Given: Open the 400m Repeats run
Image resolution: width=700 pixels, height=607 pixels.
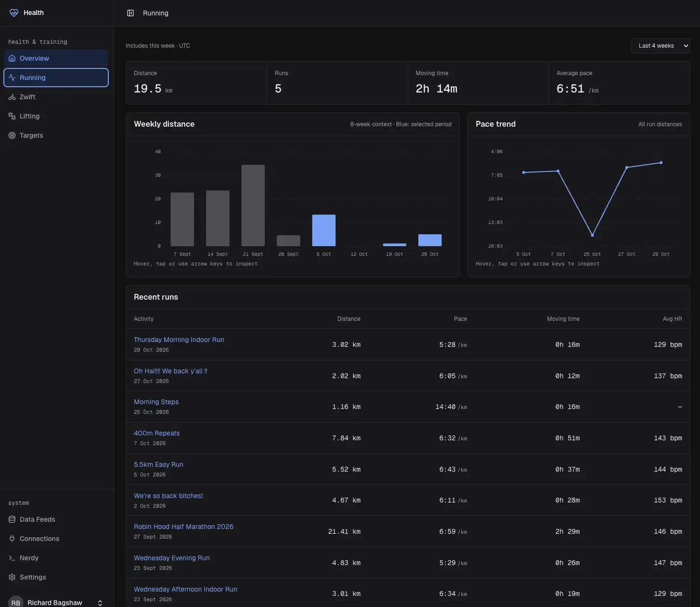Looking at the screenshot, I should point(156,433).
